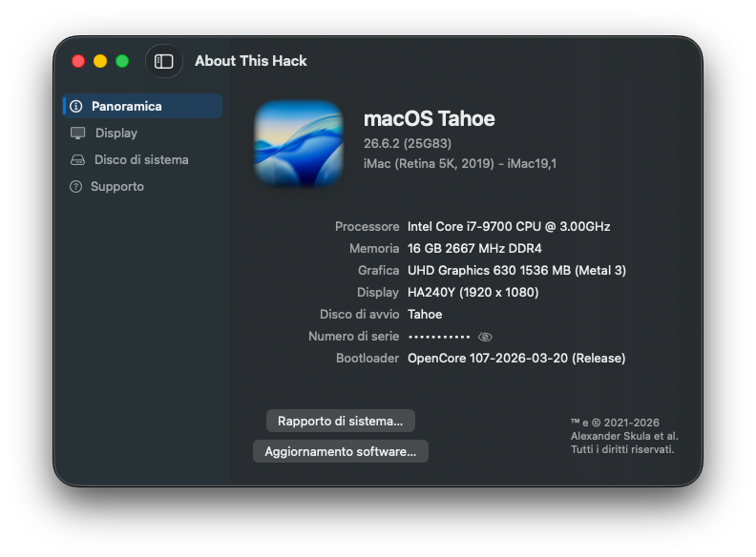Zoom window with the green button

[x=122, y=61]
